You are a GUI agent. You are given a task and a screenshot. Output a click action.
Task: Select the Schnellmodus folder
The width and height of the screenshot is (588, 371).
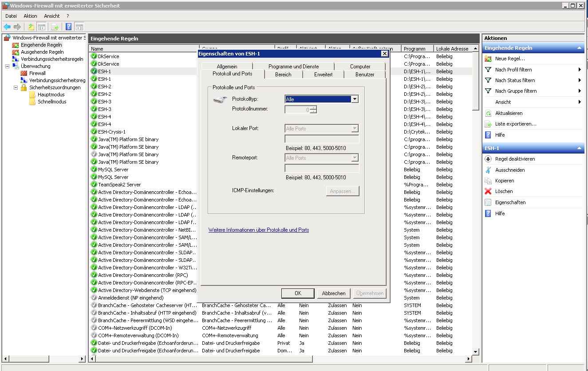pos(52,102)
